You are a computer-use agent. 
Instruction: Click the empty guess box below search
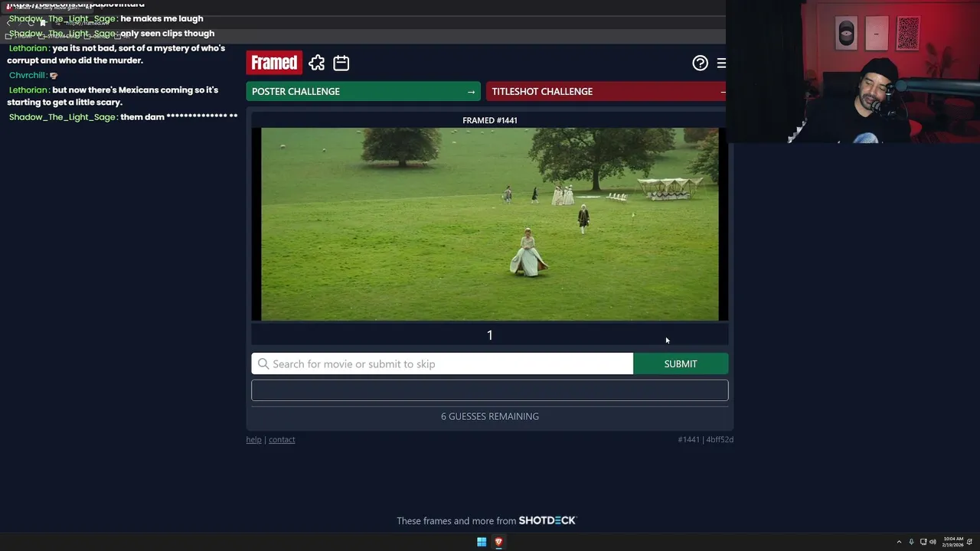tap(490, 390)
